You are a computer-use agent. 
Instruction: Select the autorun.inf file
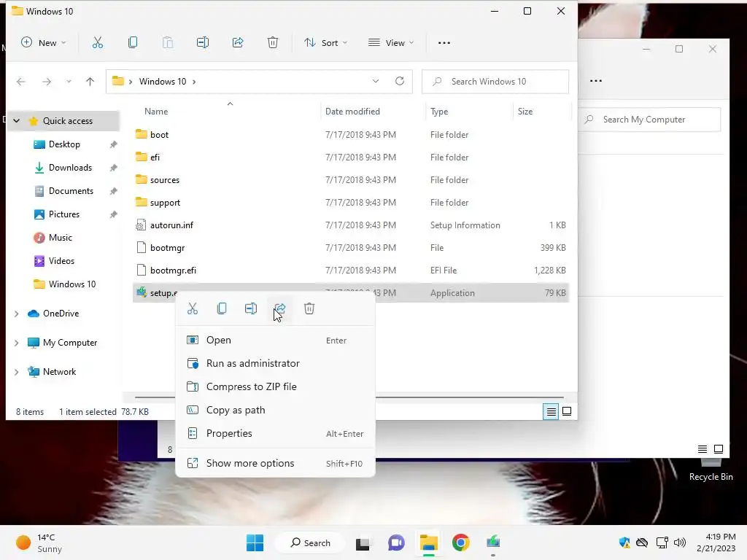[x=351, y=225]
